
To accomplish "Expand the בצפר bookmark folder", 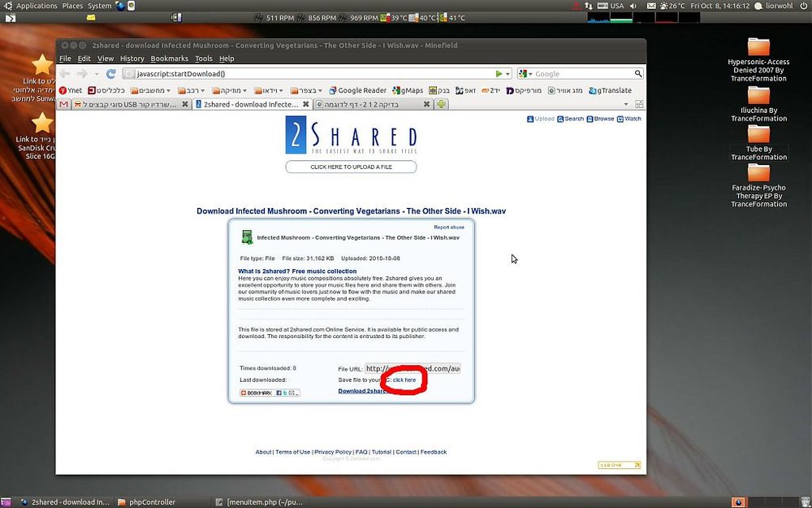I will pos(307,90).
